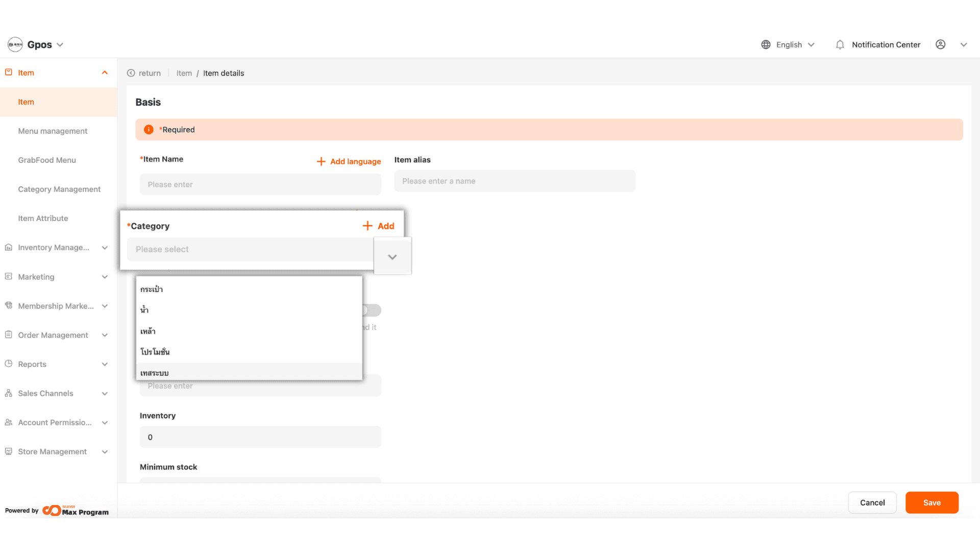Collapse the Item sidebar section

tap(105, 73)
